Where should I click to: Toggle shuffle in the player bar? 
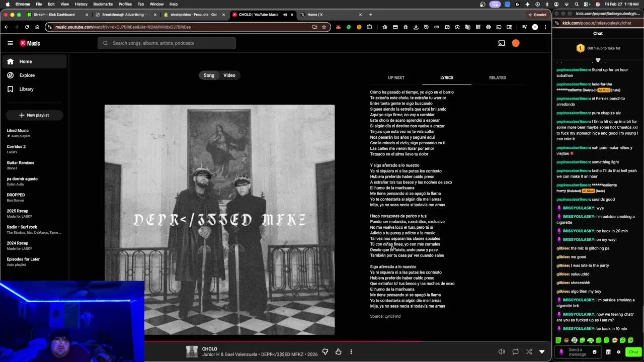click(529, 351)
